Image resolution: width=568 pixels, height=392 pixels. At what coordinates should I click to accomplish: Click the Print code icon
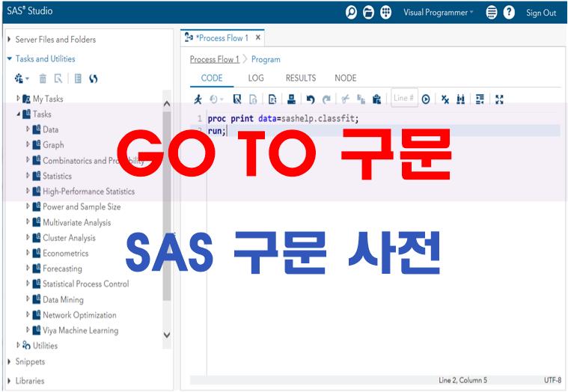[x=291, y=99]
